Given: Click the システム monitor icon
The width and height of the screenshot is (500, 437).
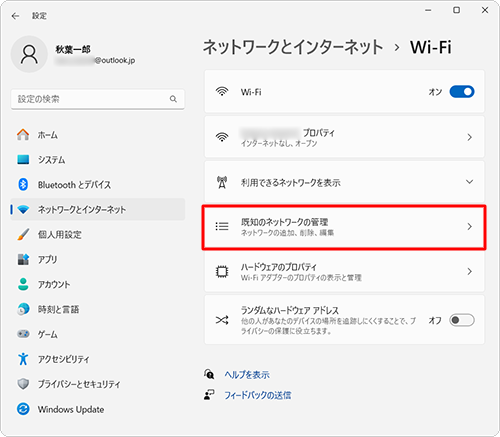Looking at the screenshot, I should coord(23,159).
